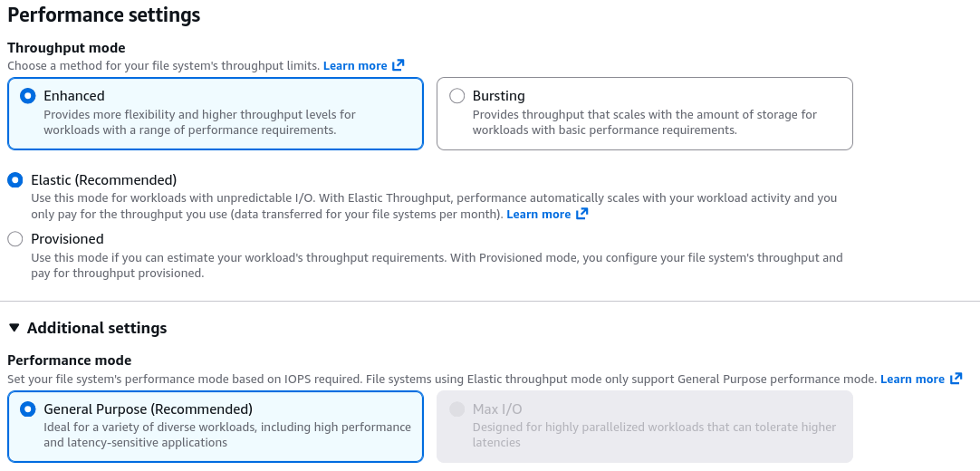
Task: Click external link icon after Elastic description
Action: (x=581, y=214)
